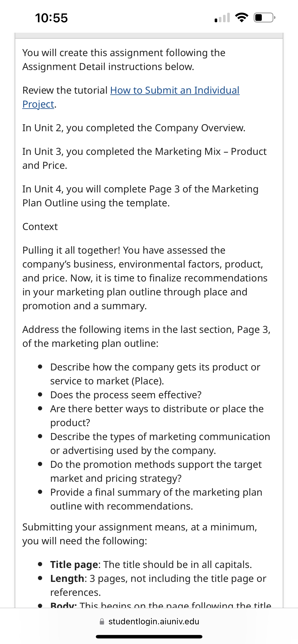Viewport: 298px width, 644px height.
Task: Tap the bold Length label
Action: pos(67,578)
